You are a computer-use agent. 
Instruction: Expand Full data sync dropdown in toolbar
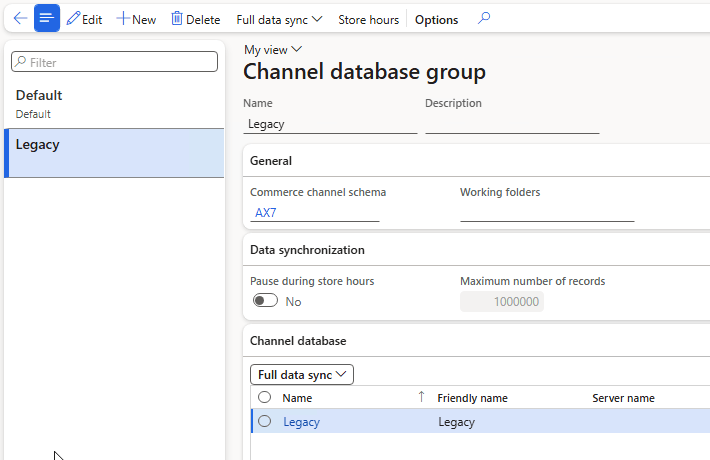[x=280, y=19]
